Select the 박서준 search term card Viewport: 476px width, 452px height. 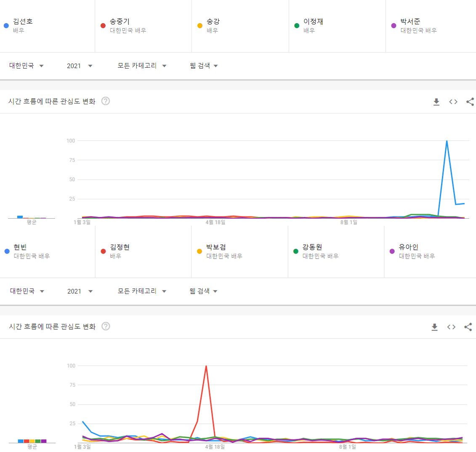point(431,26)
